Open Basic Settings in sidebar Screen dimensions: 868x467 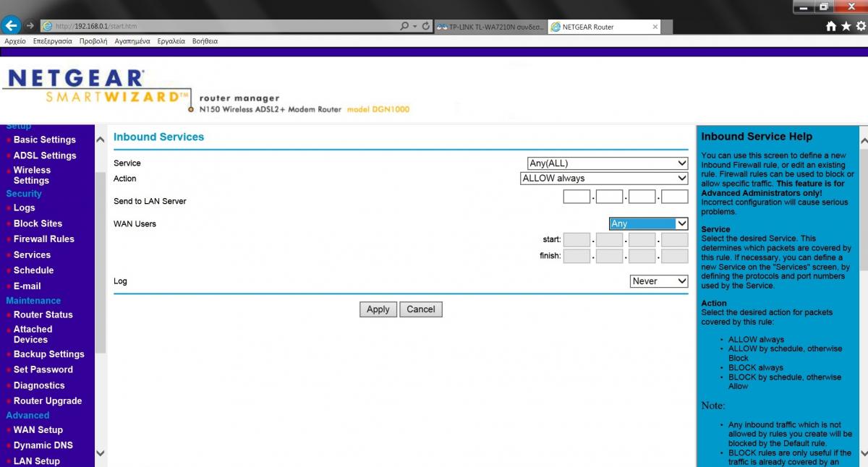[45, 140]
